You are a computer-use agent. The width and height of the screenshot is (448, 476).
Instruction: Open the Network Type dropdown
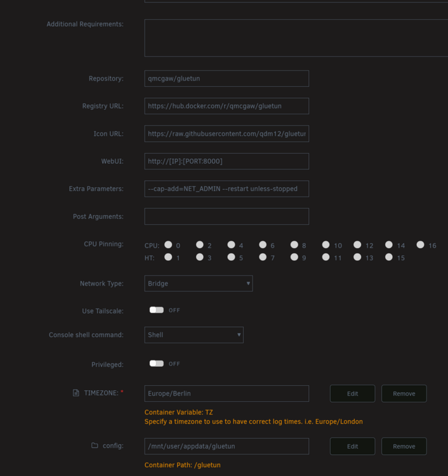[199, 284]
